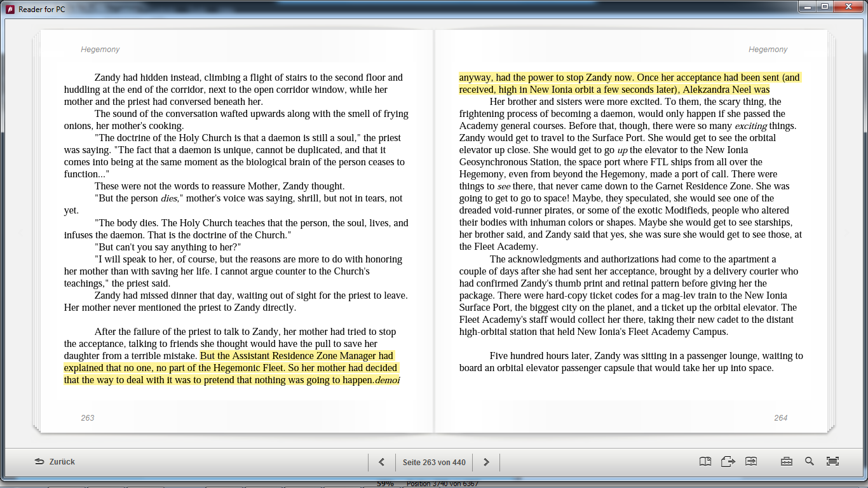Viewport: 868px width, 488px height.
Task: Toggle fullscreen view icon
Action: (x=832, y=462)
